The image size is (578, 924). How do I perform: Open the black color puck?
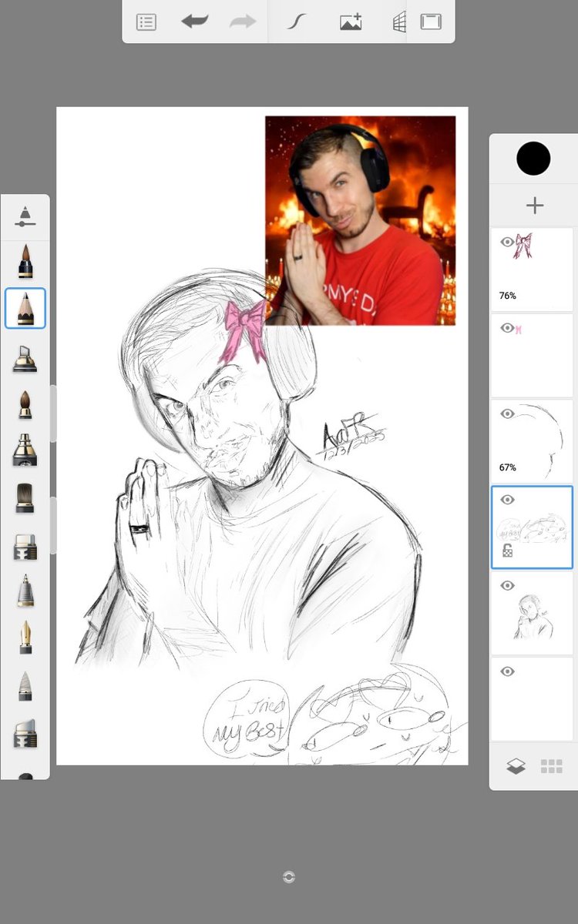[x=533, y=159]
